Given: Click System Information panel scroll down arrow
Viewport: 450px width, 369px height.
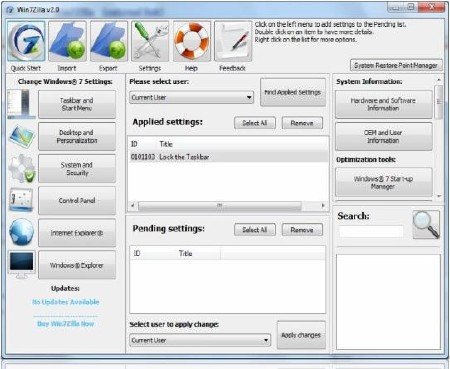Looking at the screenshot, I should 439,196.
